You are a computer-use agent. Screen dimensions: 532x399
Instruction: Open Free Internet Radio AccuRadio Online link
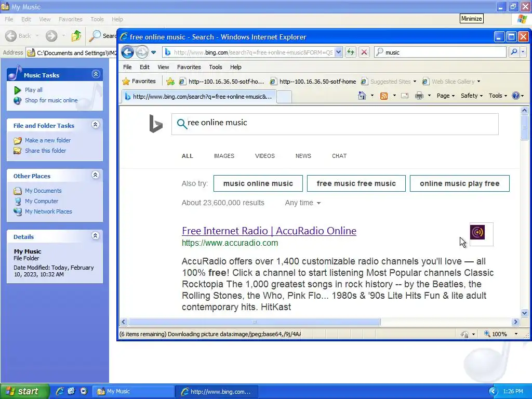(x=269, y=231)
